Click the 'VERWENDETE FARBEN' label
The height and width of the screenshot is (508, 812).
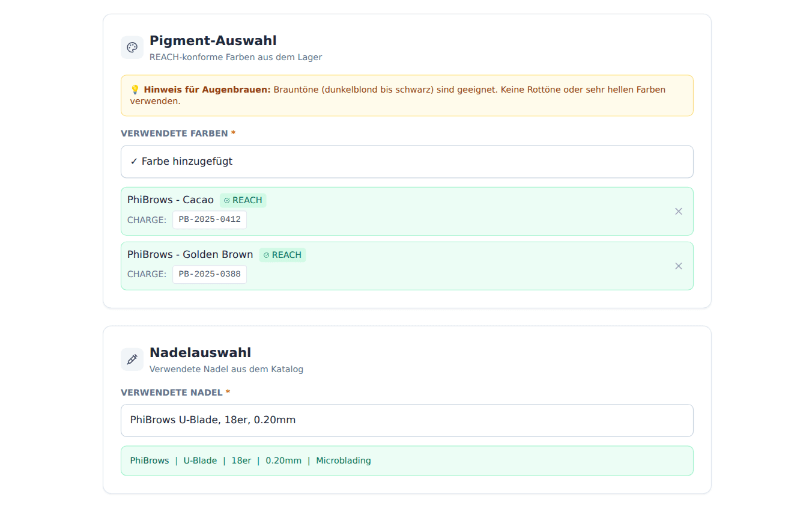pyautogui.click(x=174, y=133)
